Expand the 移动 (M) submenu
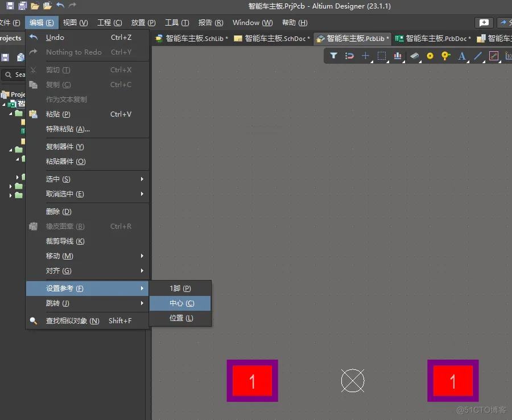The image size is (512, 420). coord(88,256)
